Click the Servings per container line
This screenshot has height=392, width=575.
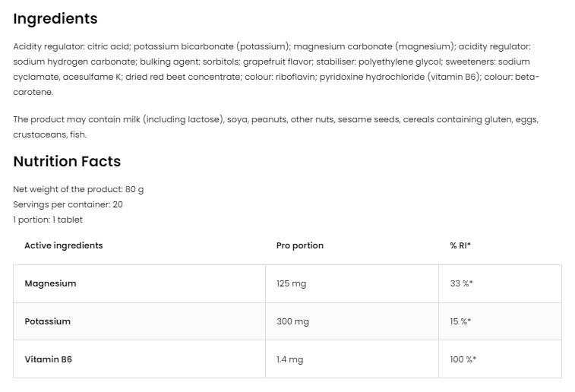coord(68,204)
